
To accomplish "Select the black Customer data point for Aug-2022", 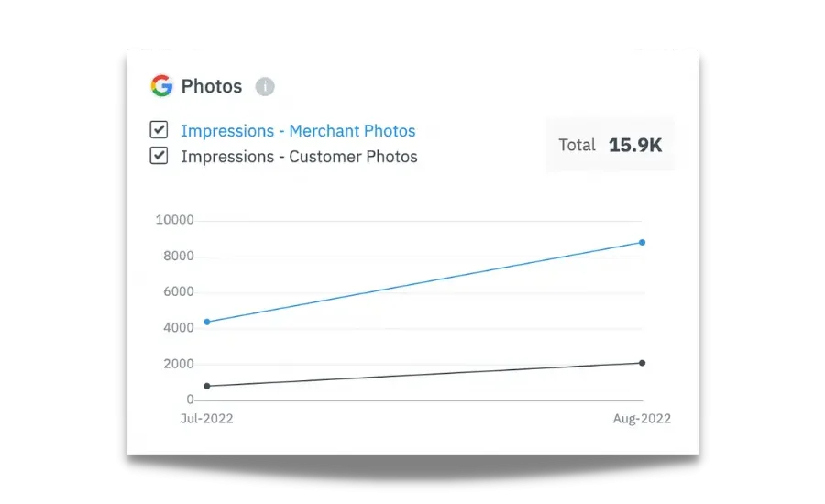I will pyautogui.click(x=642, y=363).
